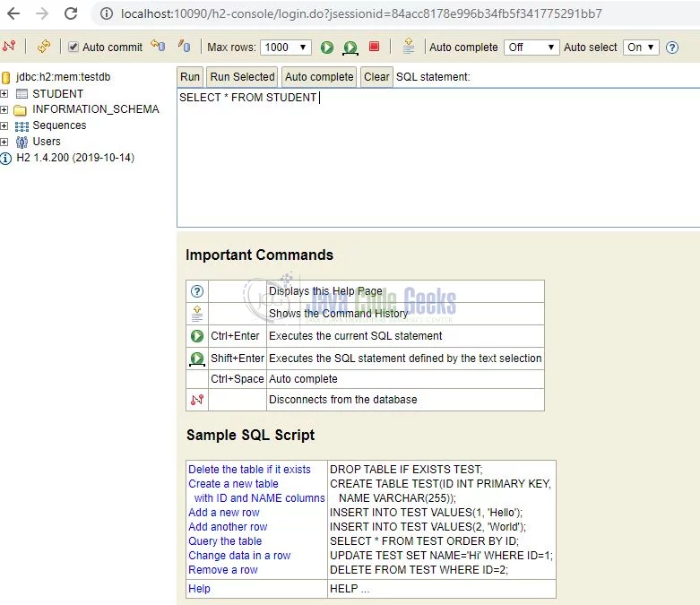
Task: Expand the STUDENT table node
Action: click(x=4, y=94)
